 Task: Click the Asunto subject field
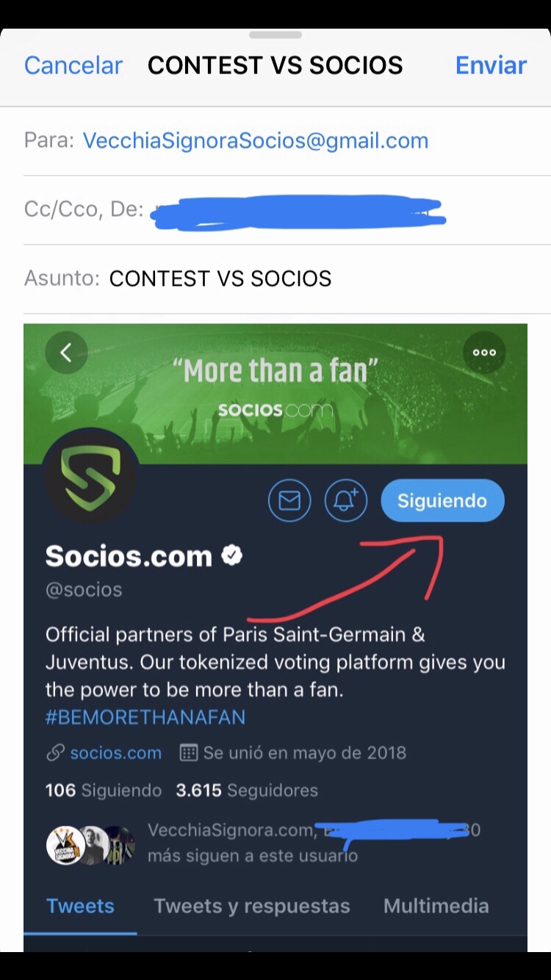(x=287, y=278)
